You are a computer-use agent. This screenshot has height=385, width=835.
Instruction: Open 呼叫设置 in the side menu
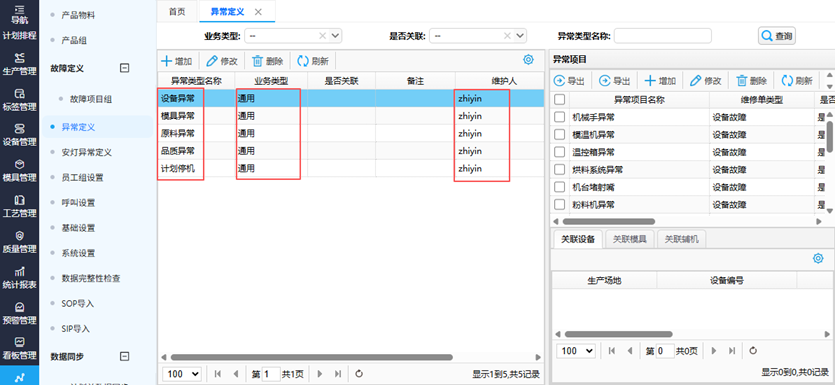[x=78, y=202]
